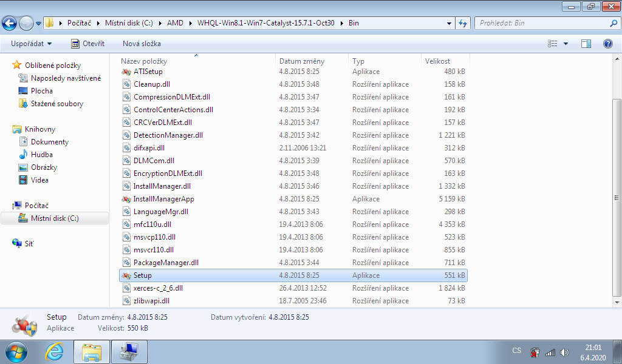Select Cleanup.dll file icon

coord(126,84)
